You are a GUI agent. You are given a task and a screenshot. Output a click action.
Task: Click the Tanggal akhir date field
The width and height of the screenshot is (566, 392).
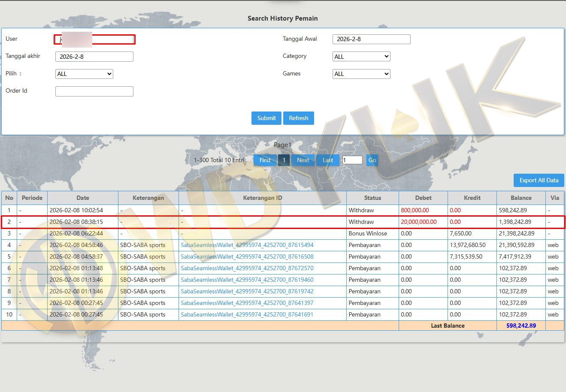[94, 57]
